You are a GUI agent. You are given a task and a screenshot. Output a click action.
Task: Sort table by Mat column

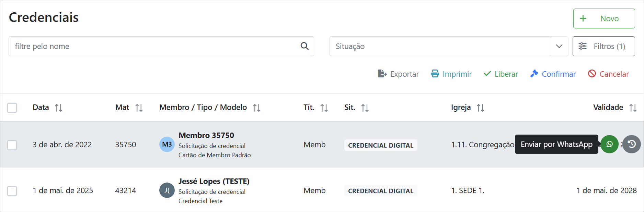pyautogui.click(x=139, y=108)
